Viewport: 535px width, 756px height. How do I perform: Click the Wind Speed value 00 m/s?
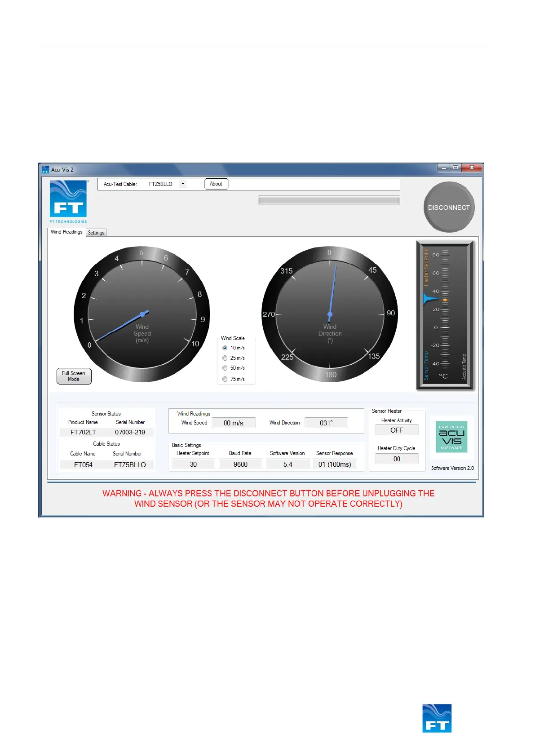(234, 423)
